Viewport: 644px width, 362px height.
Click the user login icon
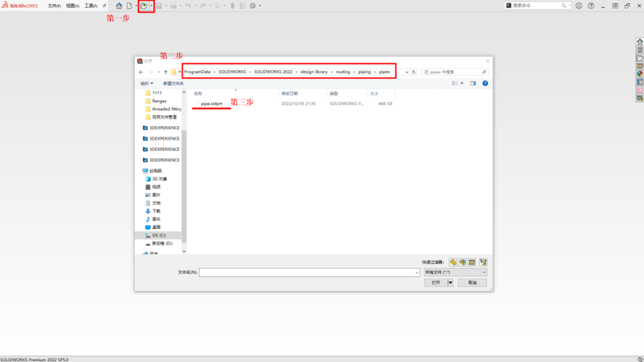(x=579, y=6)
